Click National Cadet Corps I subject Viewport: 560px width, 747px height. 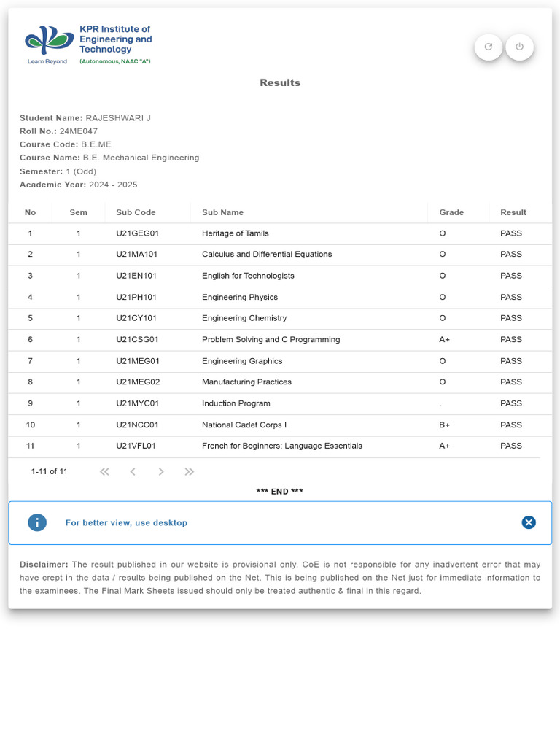coord(244,425)
